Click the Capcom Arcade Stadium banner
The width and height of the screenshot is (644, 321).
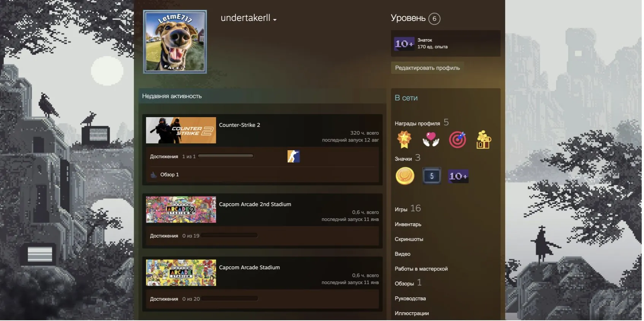(181, 273)
